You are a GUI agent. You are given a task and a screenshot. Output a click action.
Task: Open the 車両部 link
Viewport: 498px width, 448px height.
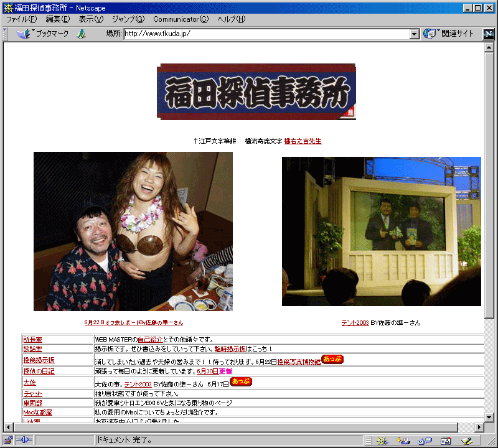click(x=32, y=403)
